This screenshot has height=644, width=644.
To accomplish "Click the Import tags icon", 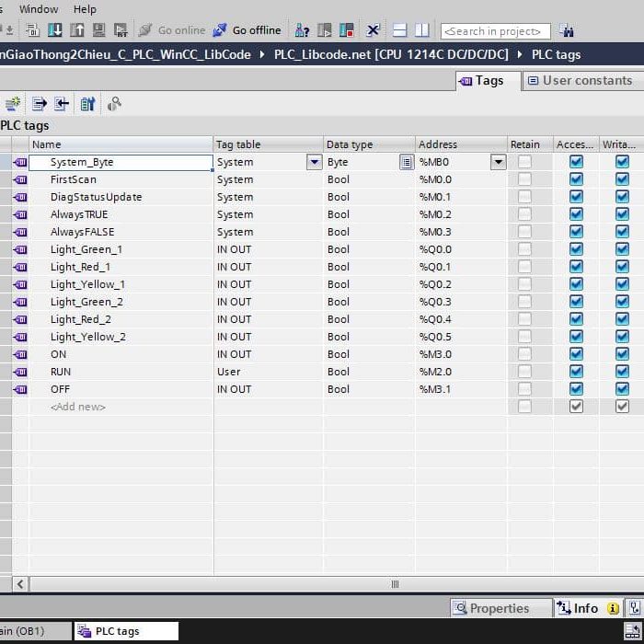I will pos(62,103).
